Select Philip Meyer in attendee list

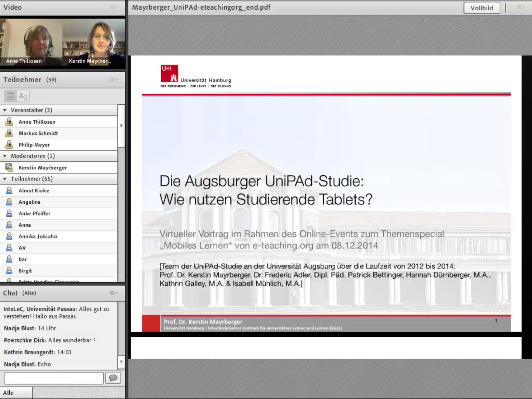59,145
